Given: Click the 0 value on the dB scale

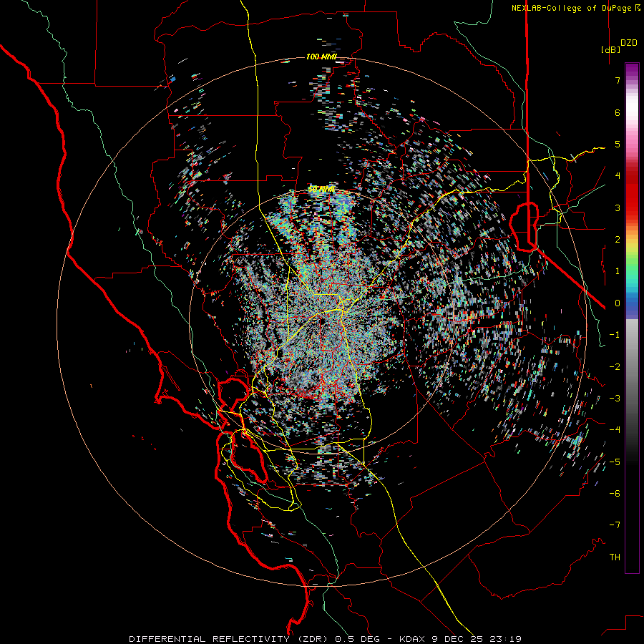Looking at the screenshot, I should [x=618, y=303].
